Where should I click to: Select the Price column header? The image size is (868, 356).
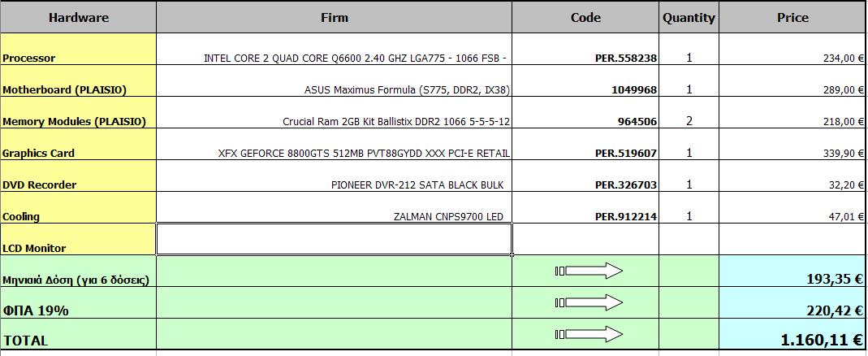tap(792, 17)
